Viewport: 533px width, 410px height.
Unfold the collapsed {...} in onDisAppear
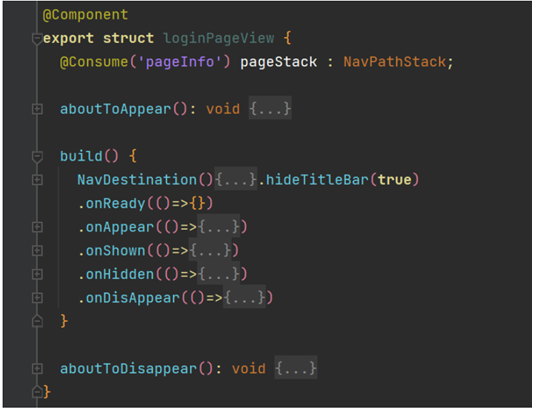click(244, 297)
